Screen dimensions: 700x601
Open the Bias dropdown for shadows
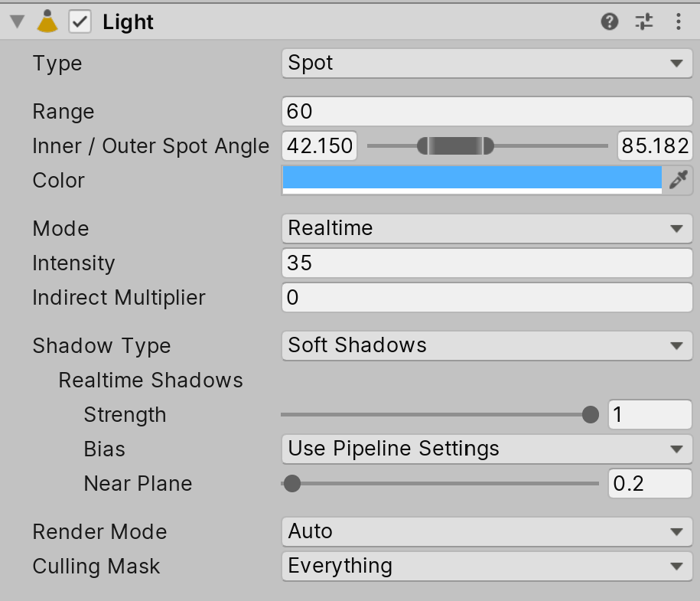(487, 449)
